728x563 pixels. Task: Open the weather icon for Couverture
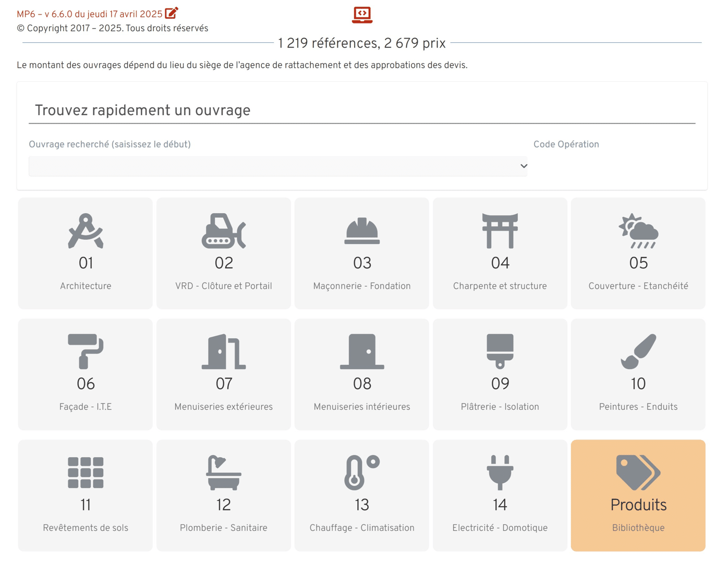coord(638,231)
